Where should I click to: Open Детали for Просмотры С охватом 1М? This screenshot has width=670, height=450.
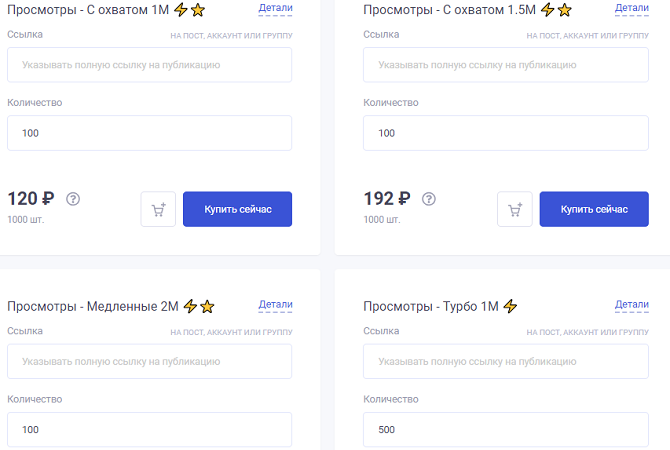pyautogui.click(x=275, y=8)
